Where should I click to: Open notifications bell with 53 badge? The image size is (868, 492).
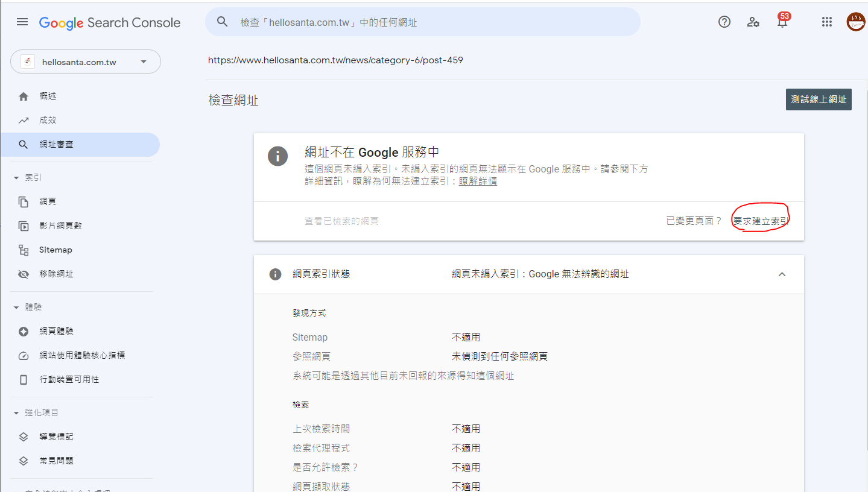[783, 21]
